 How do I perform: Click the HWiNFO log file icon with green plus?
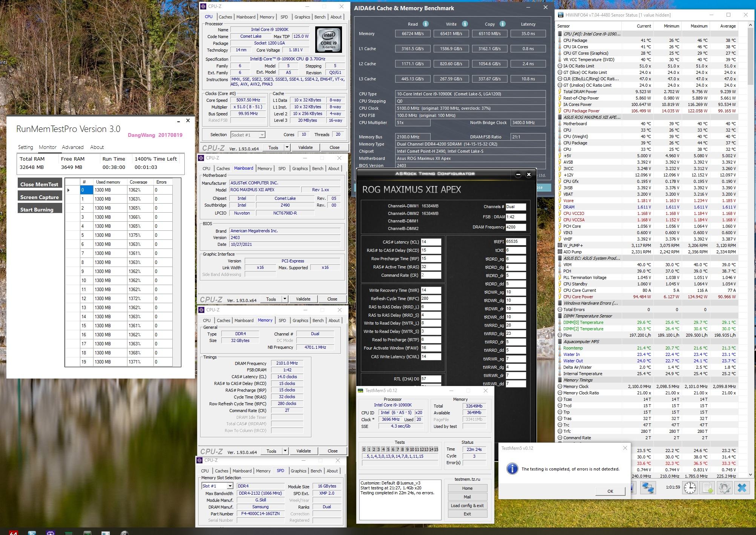click(708, 487)
